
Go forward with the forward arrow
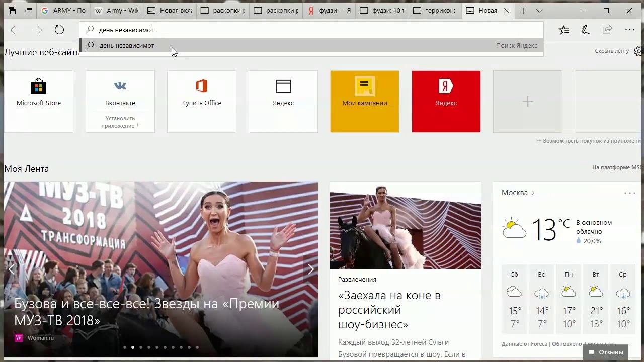pyautogui.click(x=37, y=30)
